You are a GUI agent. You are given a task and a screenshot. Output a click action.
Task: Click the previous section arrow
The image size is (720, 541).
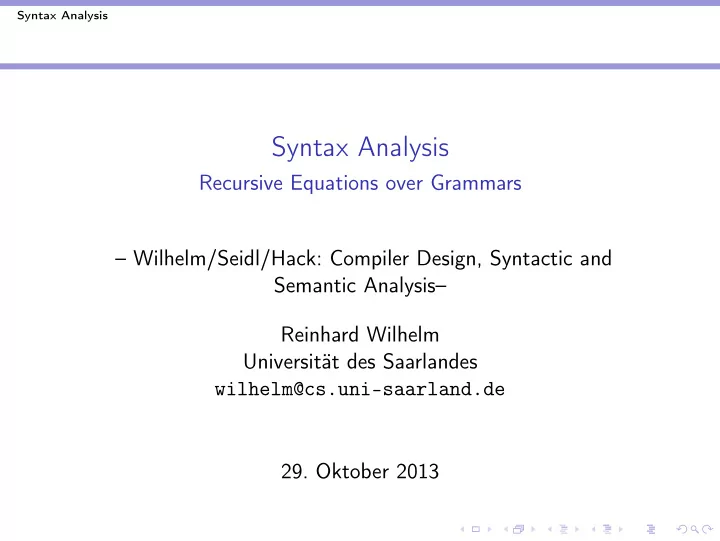(x=594, y=530)
